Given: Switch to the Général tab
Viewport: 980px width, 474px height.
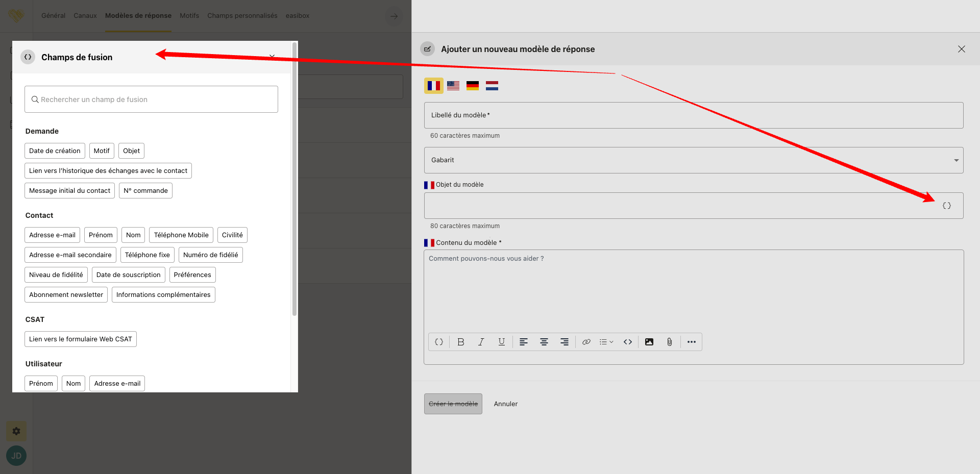Looking at the screenshot, I should click(54, 16).
